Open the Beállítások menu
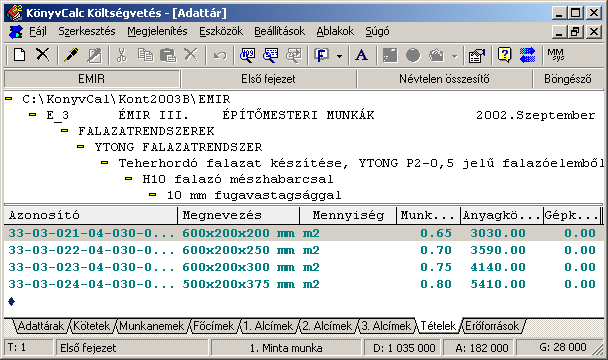 (x=280, y=31)
